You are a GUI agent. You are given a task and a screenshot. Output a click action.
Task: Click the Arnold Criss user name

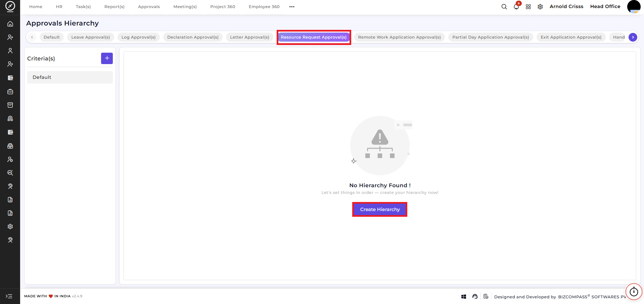pos(566,6)
